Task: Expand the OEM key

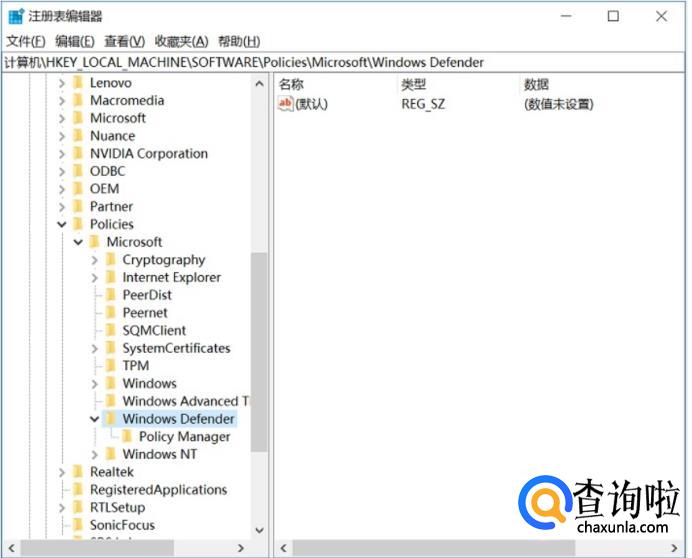Action: tap(62, 189)
